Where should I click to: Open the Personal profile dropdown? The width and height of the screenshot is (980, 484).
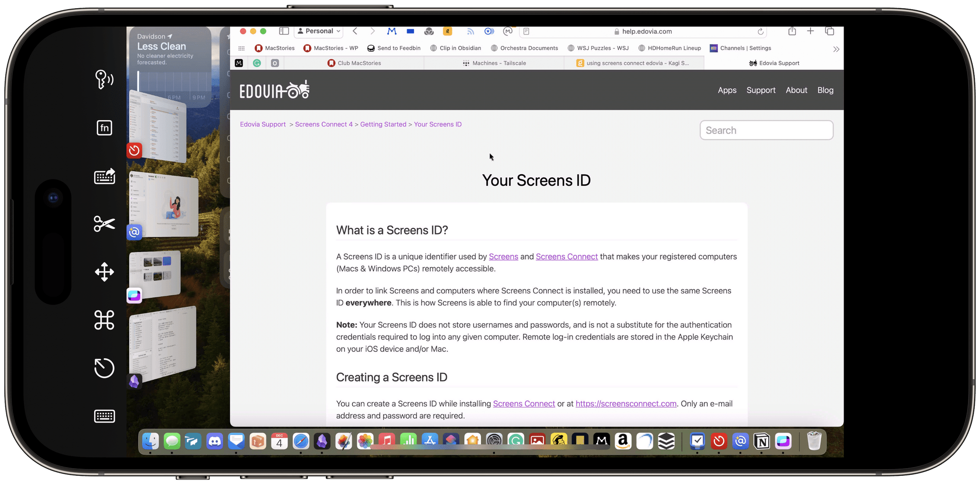pos(319,32)
